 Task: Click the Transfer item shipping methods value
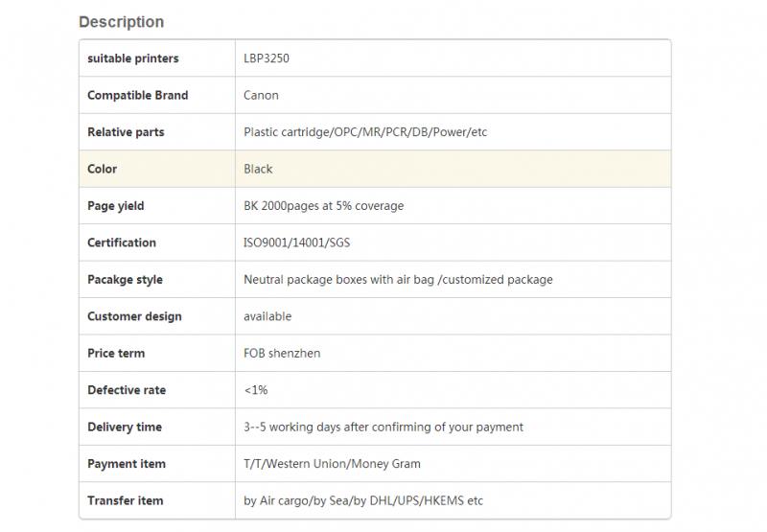363,500
